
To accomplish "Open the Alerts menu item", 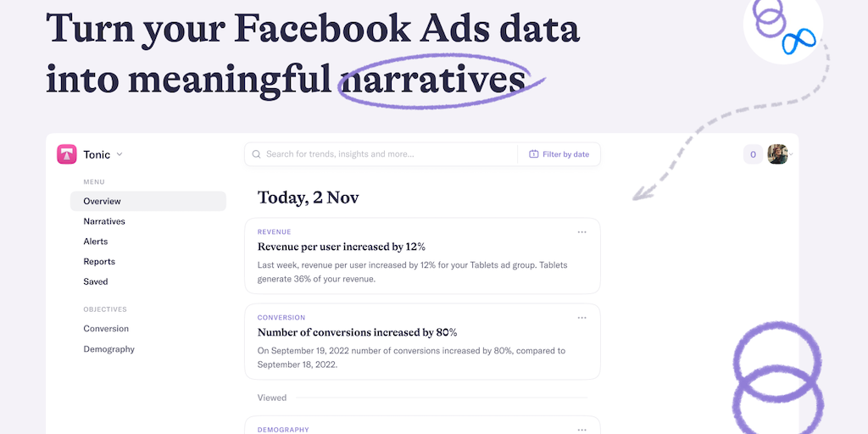I will pyautogui.click(x=96, y=242).
